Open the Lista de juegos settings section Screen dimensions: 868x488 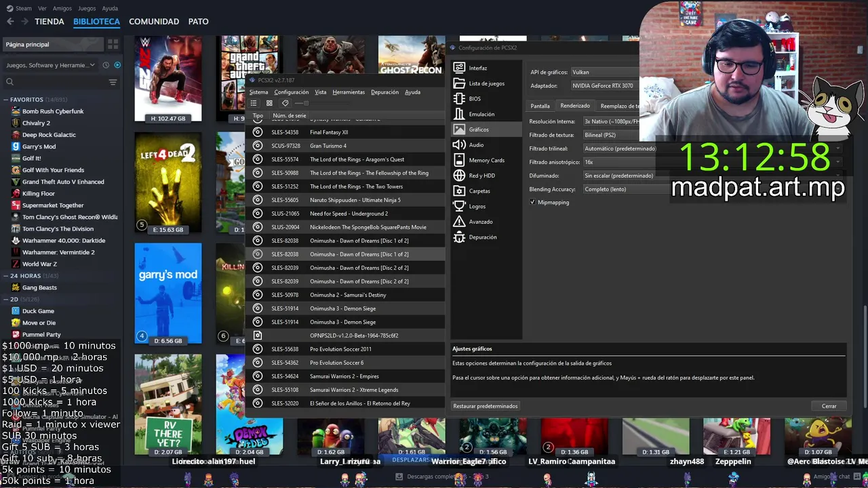click(x=486, y=83)
